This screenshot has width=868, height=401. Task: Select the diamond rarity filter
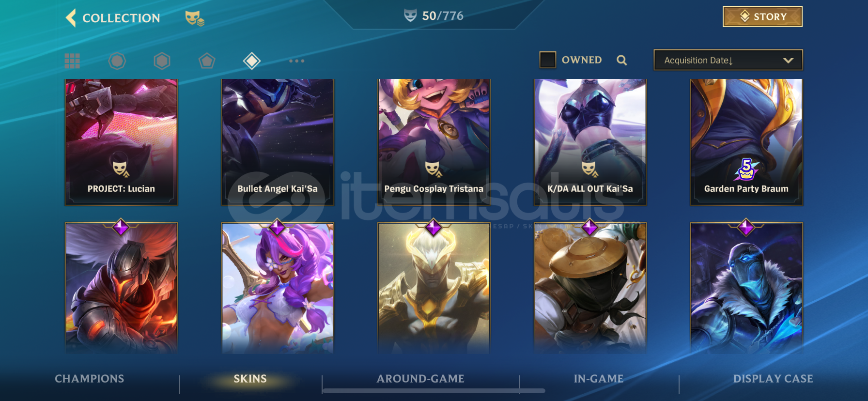252,61
